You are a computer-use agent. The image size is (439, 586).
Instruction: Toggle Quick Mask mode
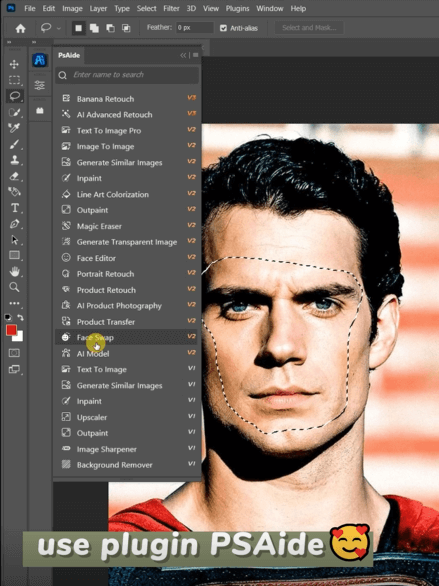[x=14, y=353]
